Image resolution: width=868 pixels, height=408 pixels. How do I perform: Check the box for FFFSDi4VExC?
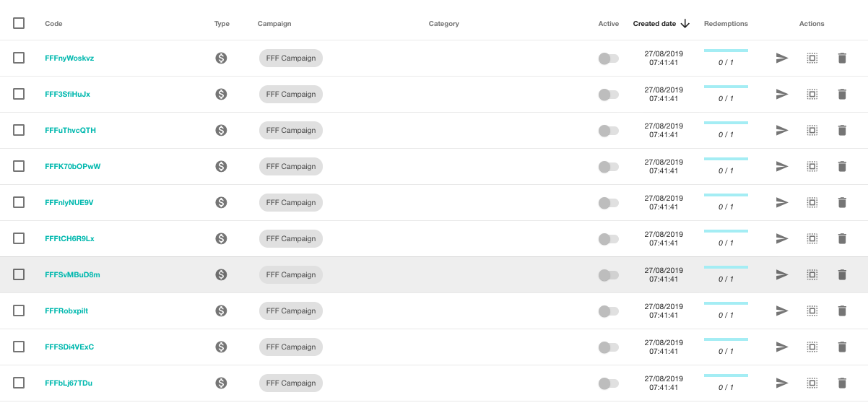pos(19,347)
